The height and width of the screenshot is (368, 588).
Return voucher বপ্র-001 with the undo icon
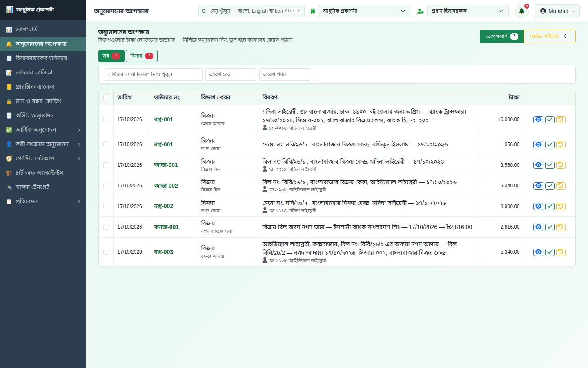[561, 119]
